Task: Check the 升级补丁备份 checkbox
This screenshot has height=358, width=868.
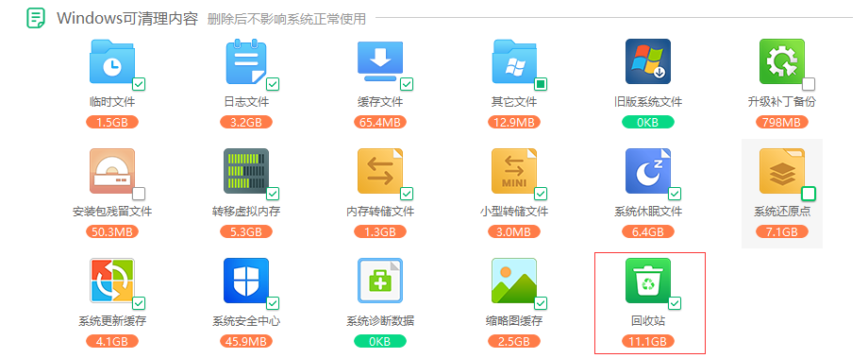Action: [x=809, y=84]
